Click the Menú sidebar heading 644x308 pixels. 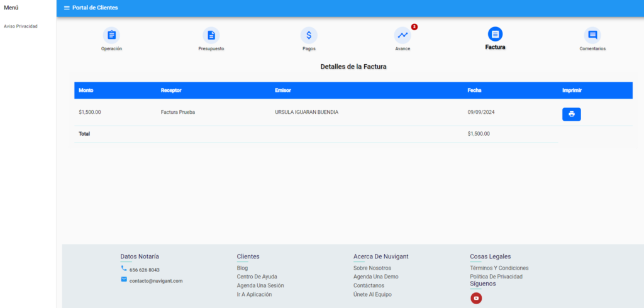coord(11,8)
